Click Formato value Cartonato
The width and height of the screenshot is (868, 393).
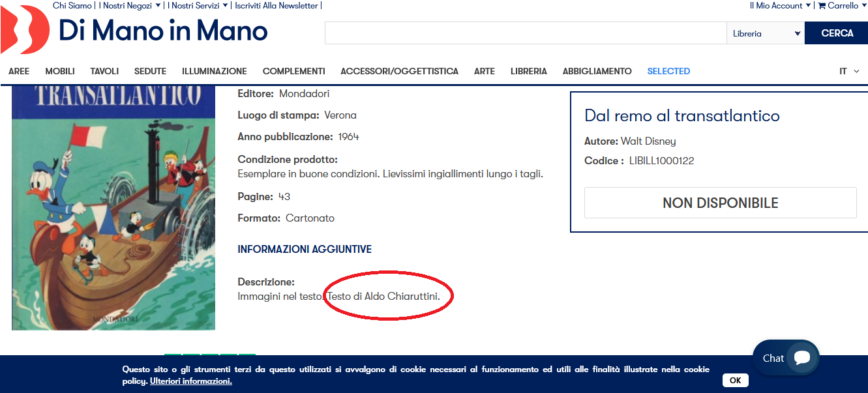(310, 218)
